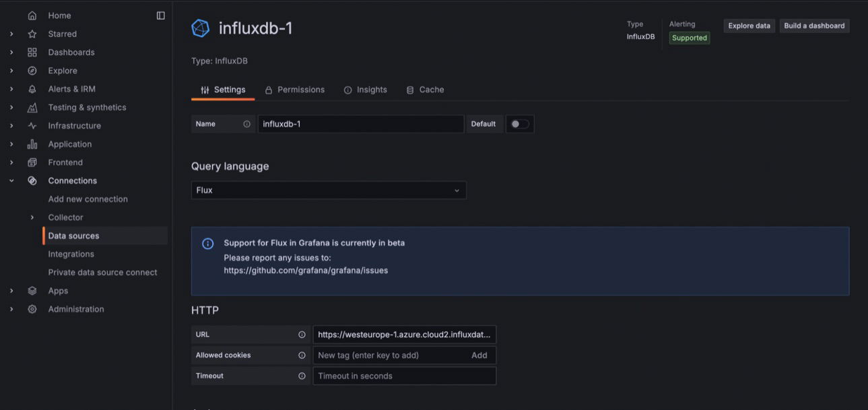
Task: Click the "Type: InfluxDB" subtitle text
Action: click(220, 61)
